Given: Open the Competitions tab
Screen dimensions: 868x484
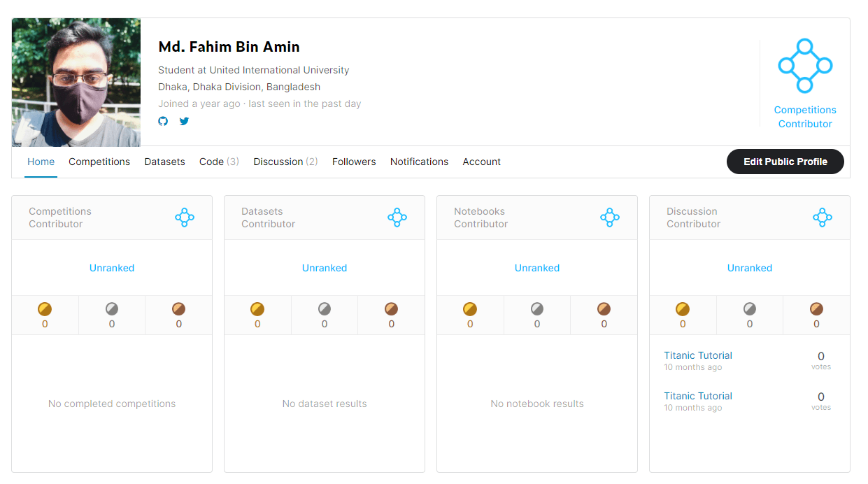Looking at the screenshot, I should tap(99, 162).
